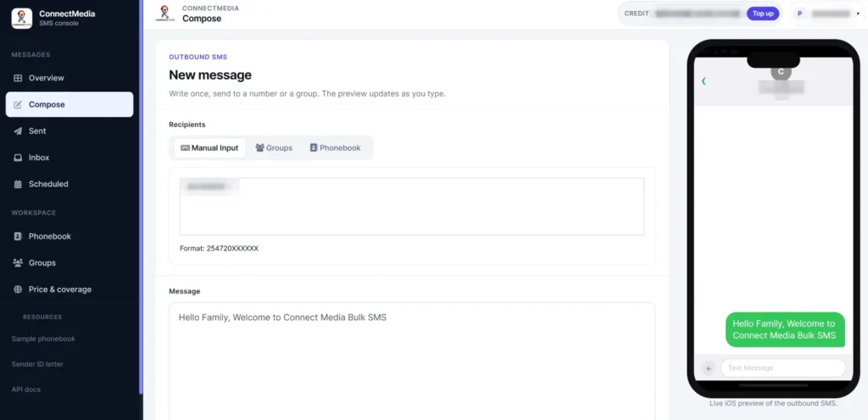Click the ConnectMedia logo in sidebar
This screenshot has width=868, height=420.
pyautogui.click(x=21, y=19)
